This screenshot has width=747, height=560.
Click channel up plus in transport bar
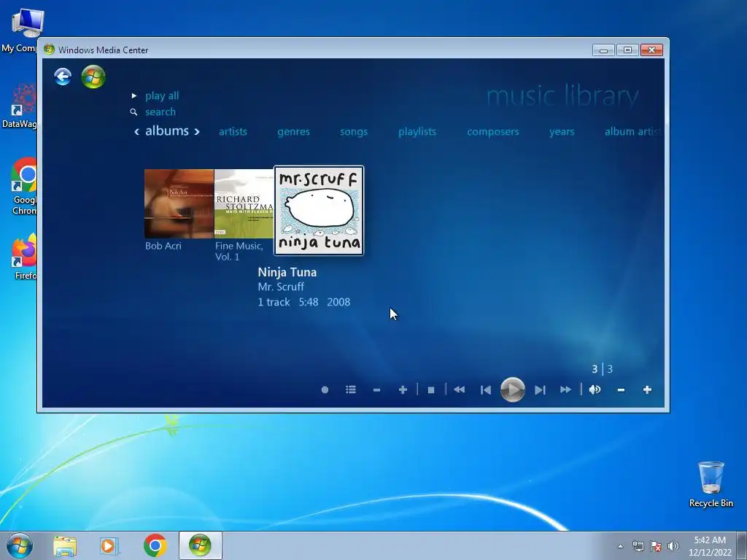(x=403, y=390)
